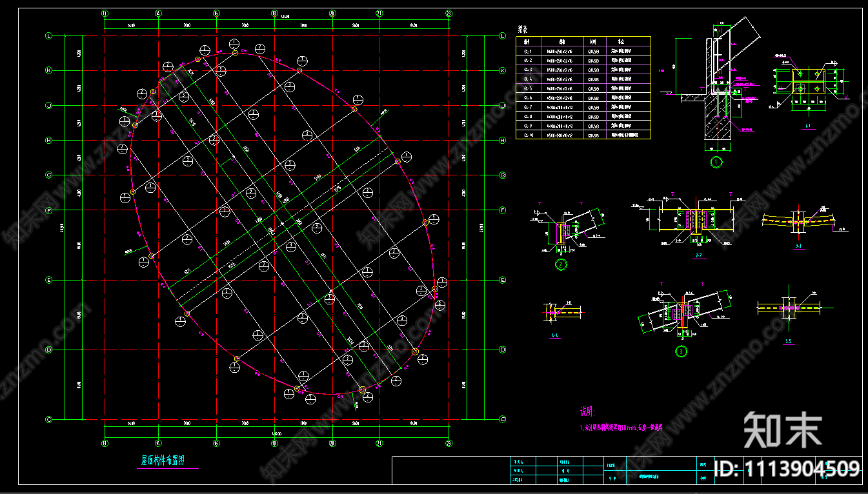Click the circled detail marker number 3
The image size is (868, 494).
pos(681,351)
